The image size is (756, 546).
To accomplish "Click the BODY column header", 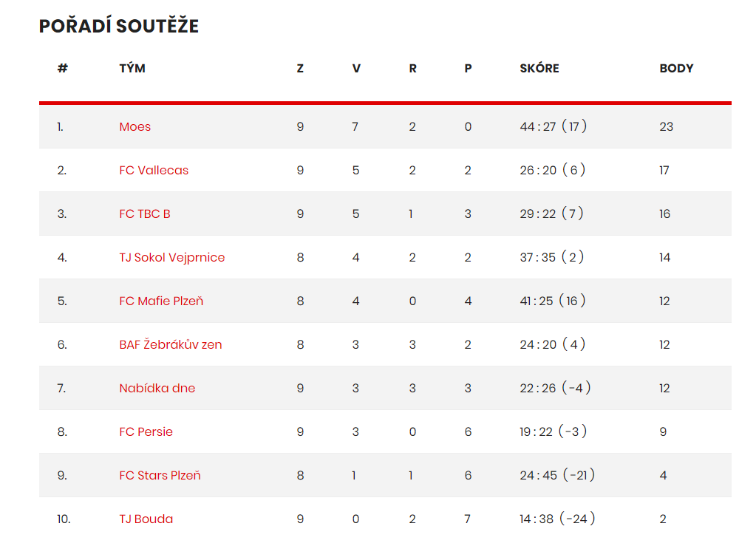I will coord(676,69).
